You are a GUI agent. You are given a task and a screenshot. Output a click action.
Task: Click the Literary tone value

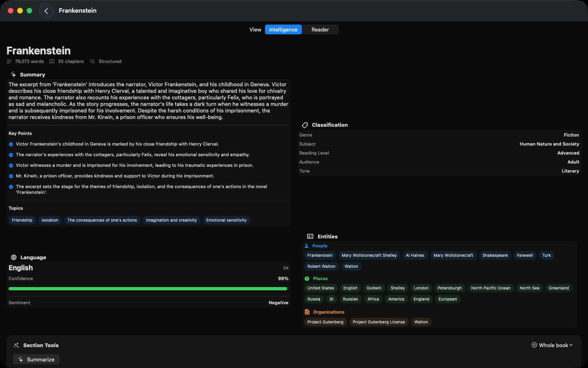pyautogui.click(x=570, y=171)
